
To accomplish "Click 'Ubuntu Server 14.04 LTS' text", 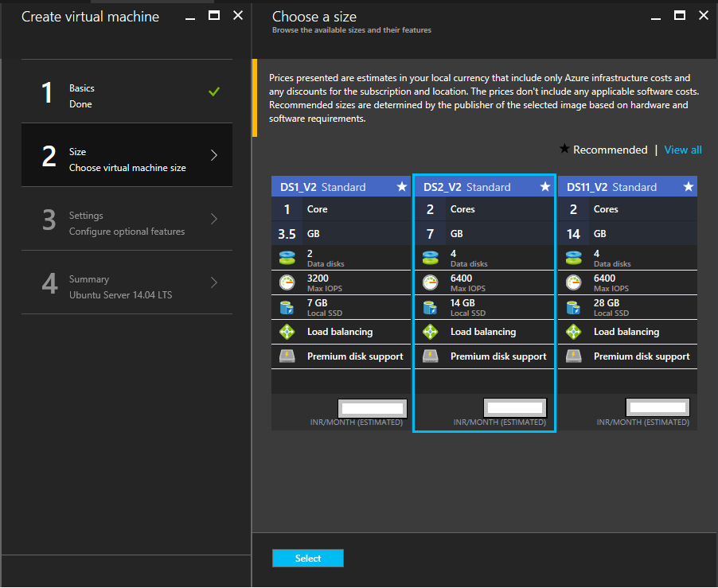I will [x=120, y=295].
